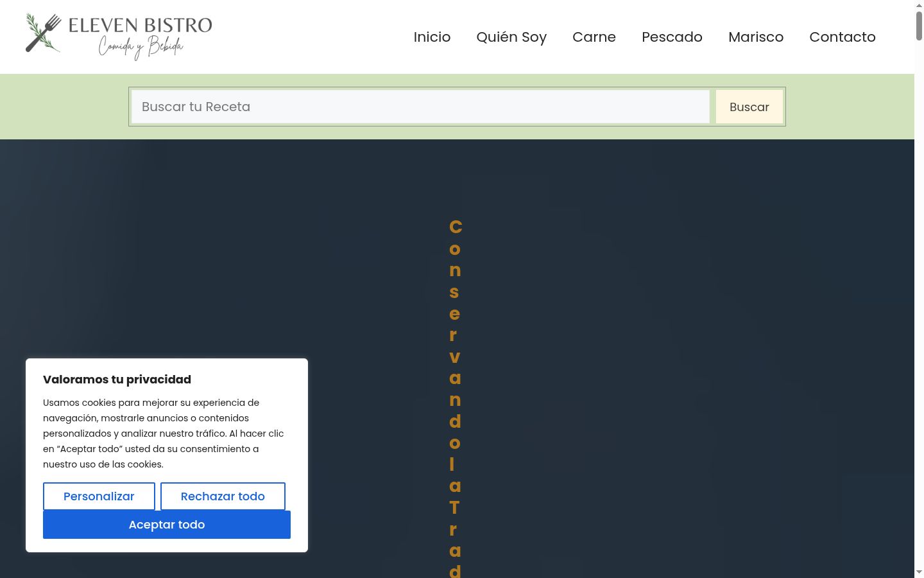This screenshot has height=578, width=924.
Task: Accept all cookies with Aceptar todo
Action: [167, 525]
